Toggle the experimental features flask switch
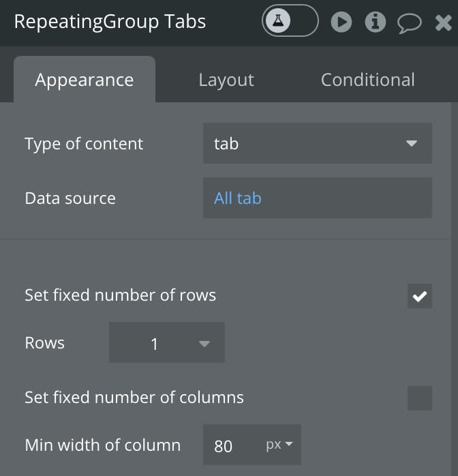 (290, 20)
